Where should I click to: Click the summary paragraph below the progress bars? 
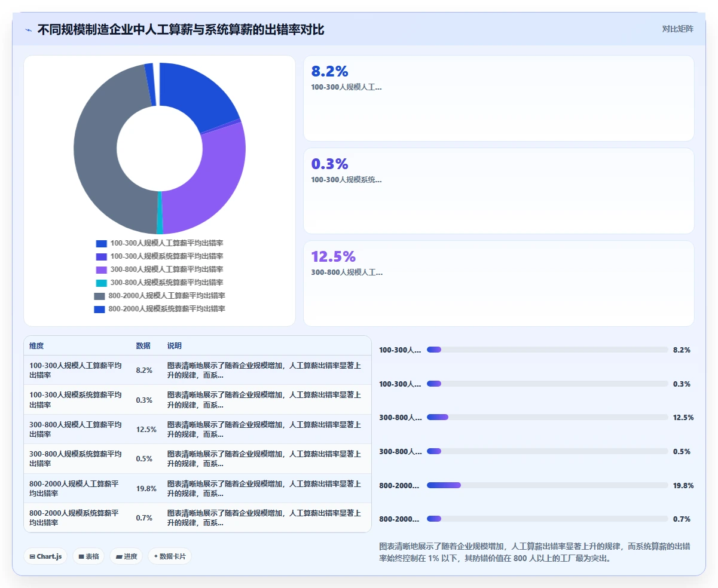point(535,552)
